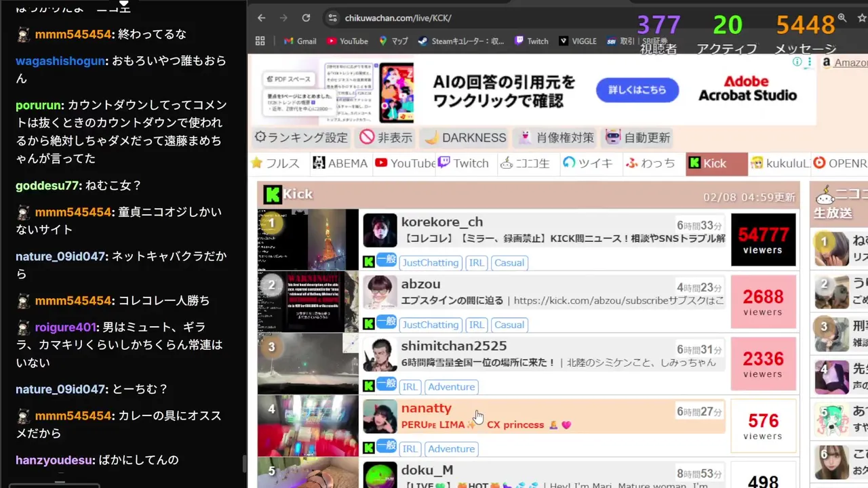Click JustChatting tag on korekore_ch row
Screen dimensions: 868x488
tap(430, 262)
